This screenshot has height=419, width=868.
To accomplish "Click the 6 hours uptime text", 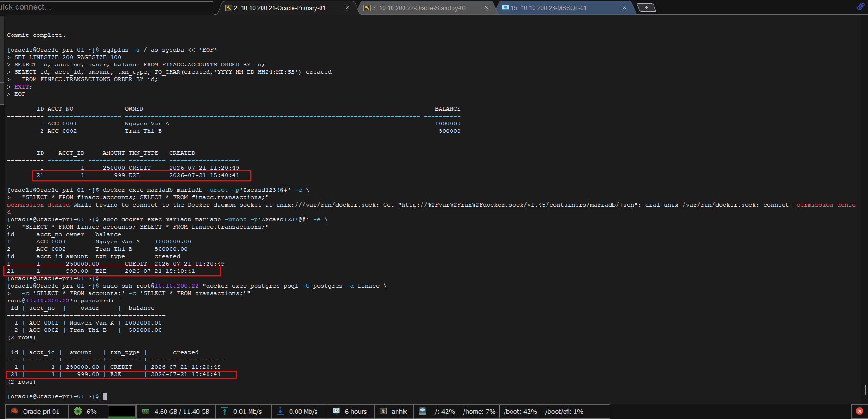I will (356, 412).
